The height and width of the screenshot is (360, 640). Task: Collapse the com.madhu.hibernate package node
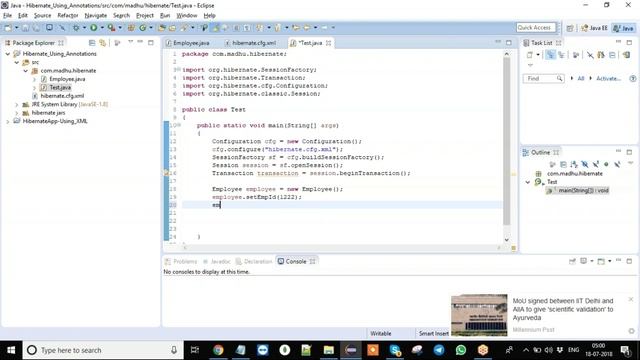click(x=26, y=71)
